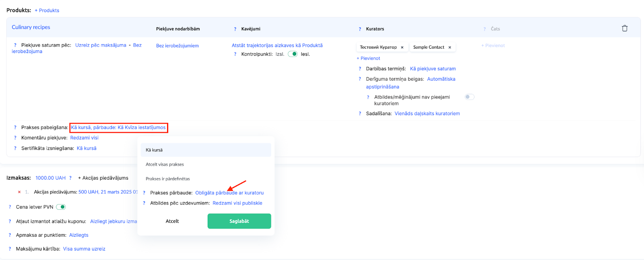
Task: Choose Prakses ir pārdefinētas option
Action: click(x=167, y=179)
